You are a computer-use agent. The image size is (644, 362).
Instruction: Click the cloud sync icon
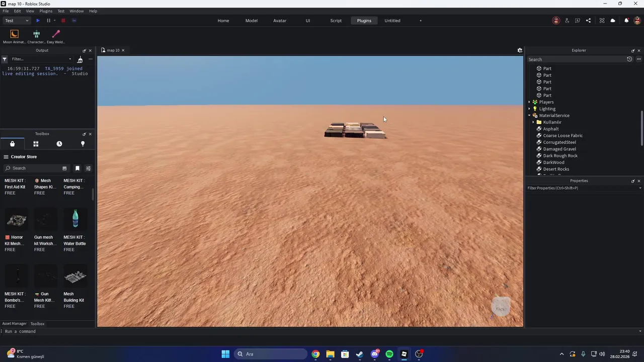pos(613,21)
